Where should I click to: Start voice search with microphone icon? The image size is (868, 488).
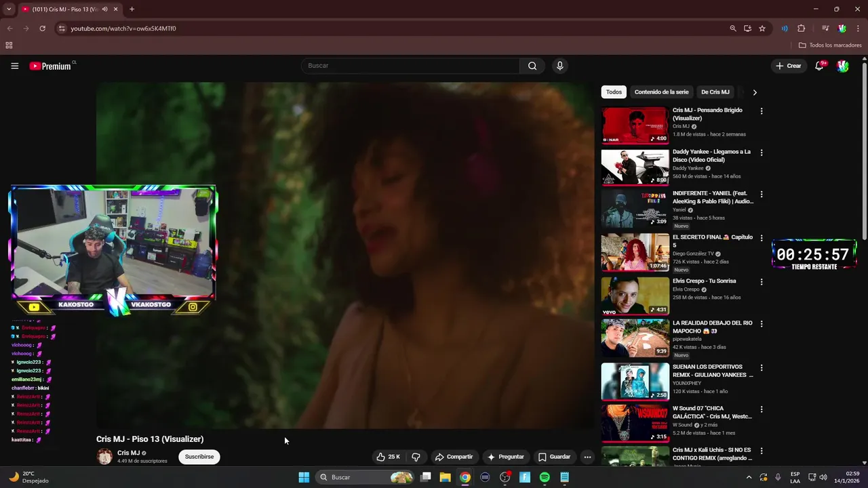pos(559,66)
